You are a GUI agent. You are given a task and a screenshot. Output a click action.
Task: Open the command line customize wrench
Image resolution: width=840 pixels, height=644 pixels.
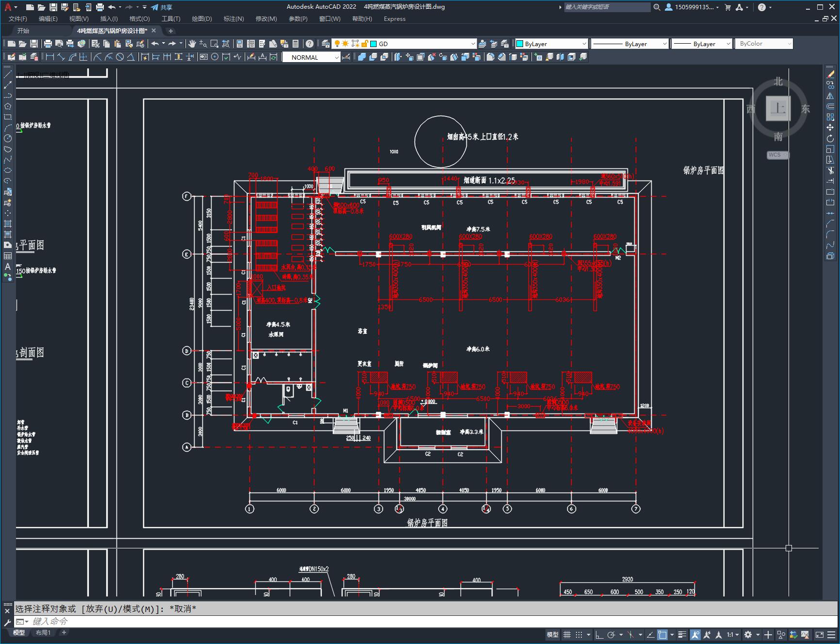[7, 622]
